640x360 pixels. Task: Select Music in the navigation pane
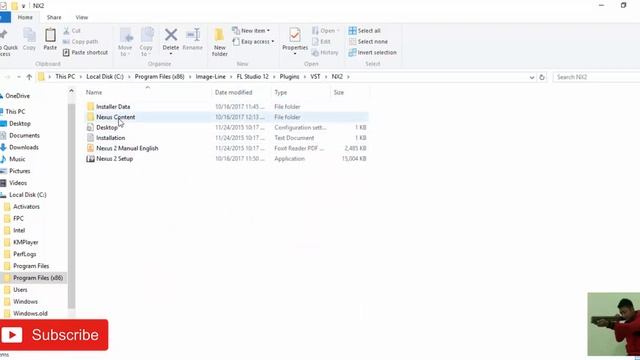[x=17, y=159]
